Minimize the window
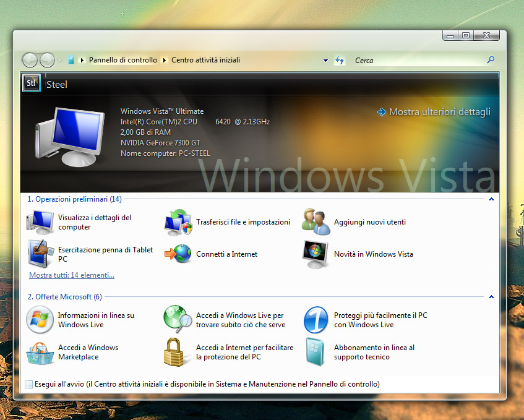524x420 pixels. [450, 35]
